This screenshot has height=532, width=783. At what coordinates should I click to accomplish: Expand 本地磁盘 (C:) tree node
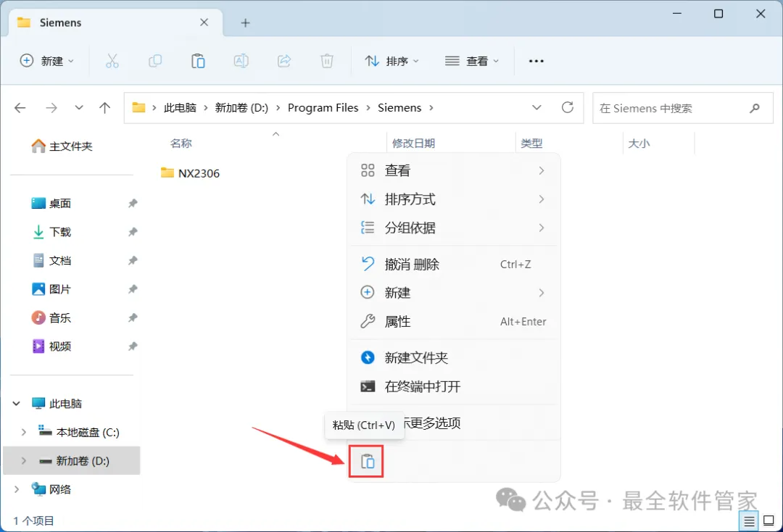[23, 432]
